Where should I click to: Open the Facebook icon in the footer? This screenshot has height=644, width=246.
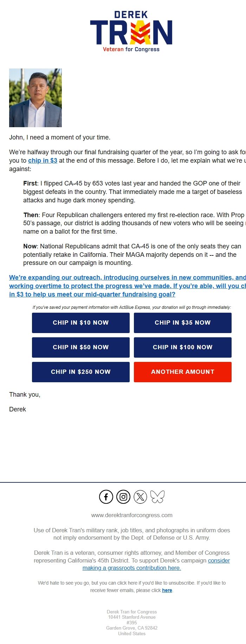(106, 497)
